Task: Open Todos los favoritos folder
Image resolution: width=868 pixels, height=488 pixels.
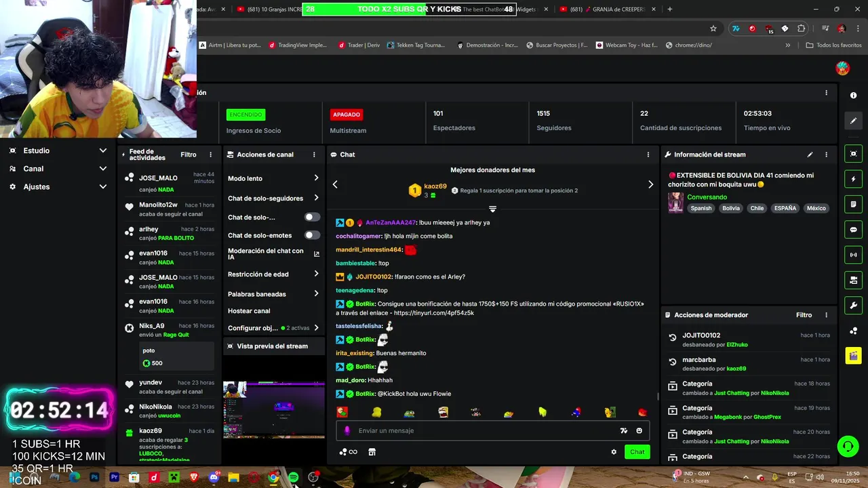Action: (x=833, y=45)
